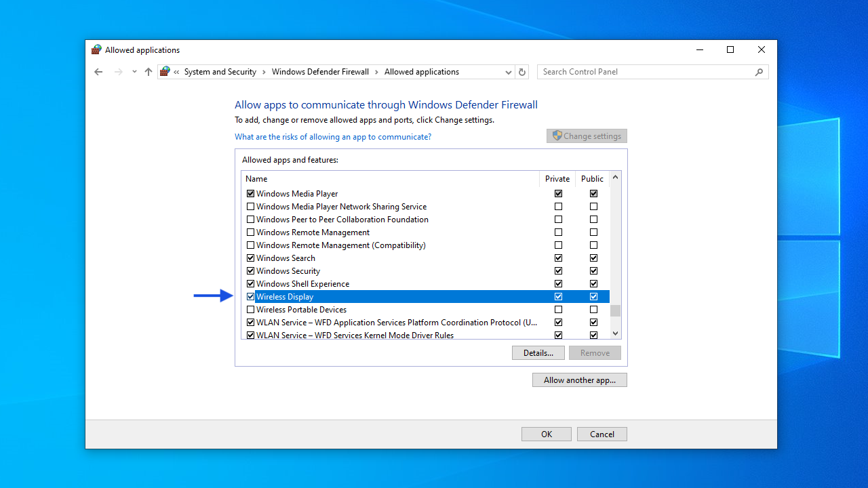Select WLAN Service WFD Application Services row
This screenshot has width=868, height=488.
(x=426, y=323)
